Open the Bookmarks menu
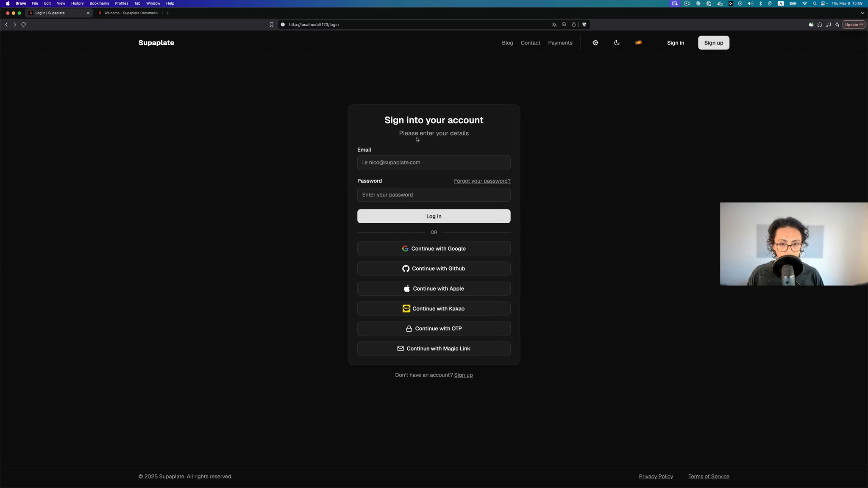The image size is (868, 488). tap(99, 3)
